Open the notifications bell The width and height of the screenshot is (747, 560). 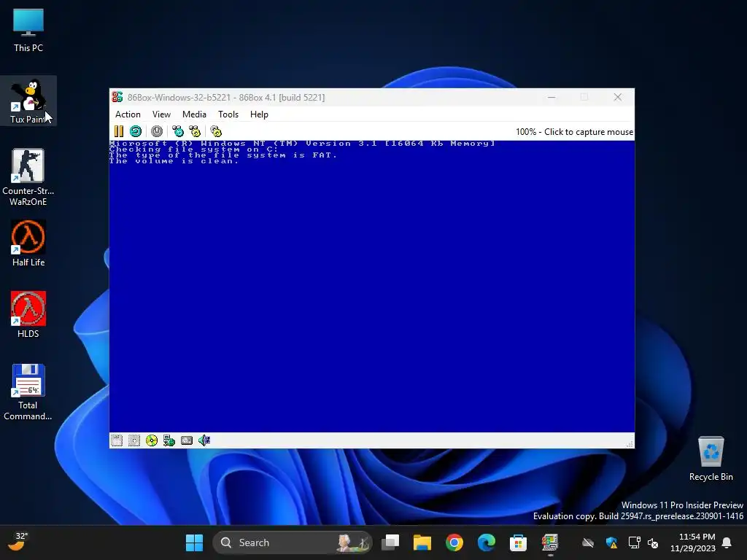(727, 542)
